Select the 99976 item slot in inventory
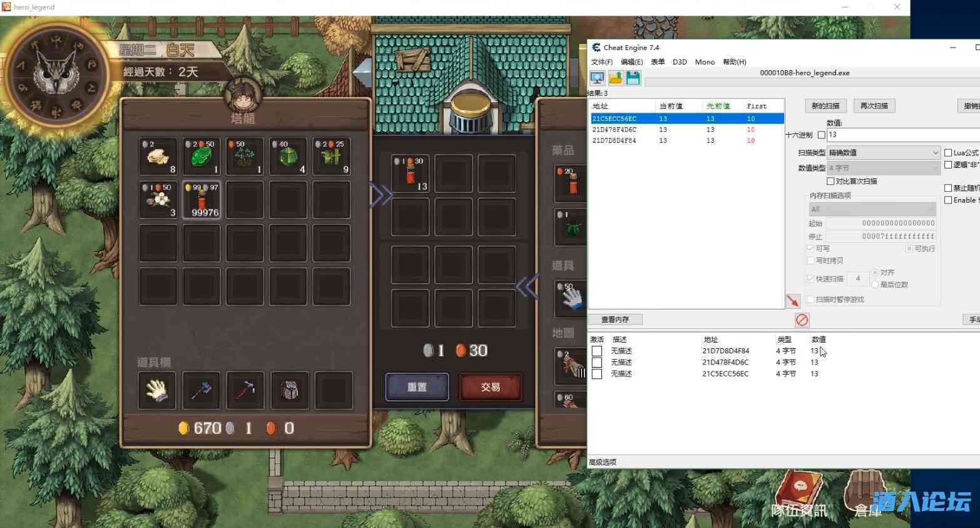 202,200
